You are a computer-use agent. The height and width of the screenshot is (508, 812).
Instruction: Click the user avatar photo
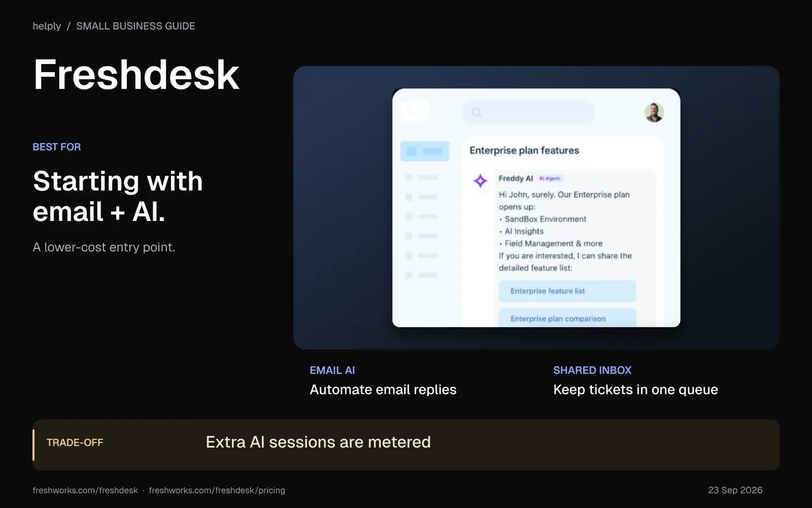click(654, 112)
